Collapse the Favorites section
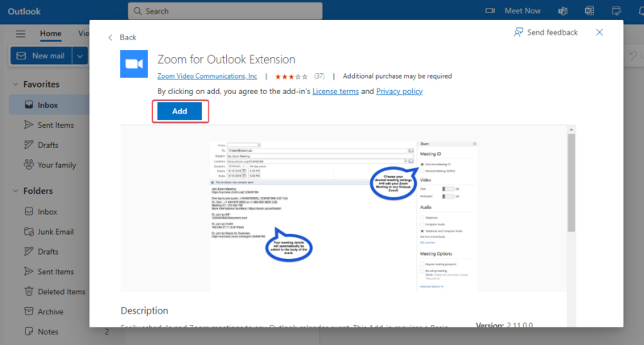The height and width of the screenshot is (345, 644). coord(15,84)
